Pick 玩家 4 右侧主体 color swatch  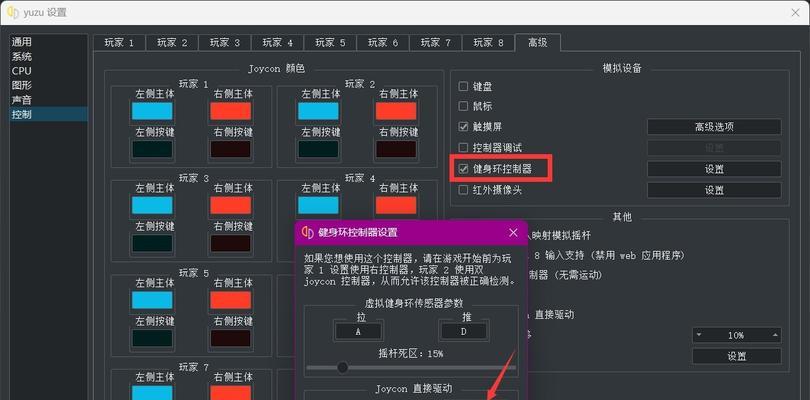click(x=396, y=205)
